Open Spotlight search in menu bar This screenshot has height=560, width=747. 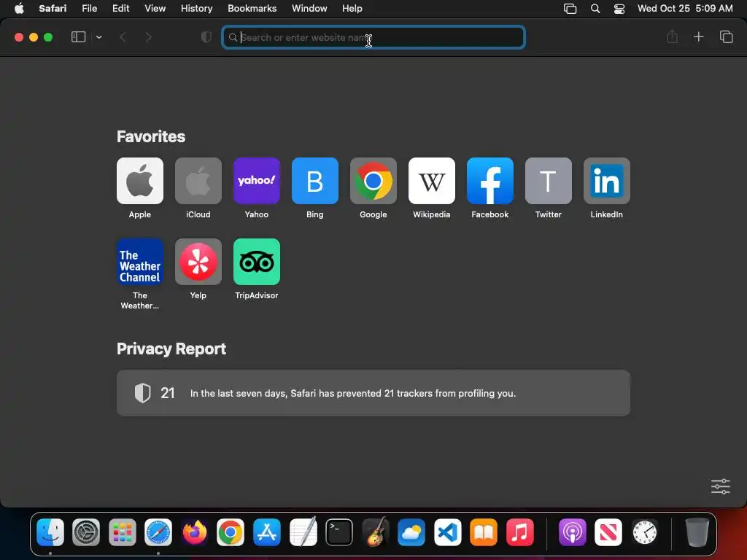(595, 8)
